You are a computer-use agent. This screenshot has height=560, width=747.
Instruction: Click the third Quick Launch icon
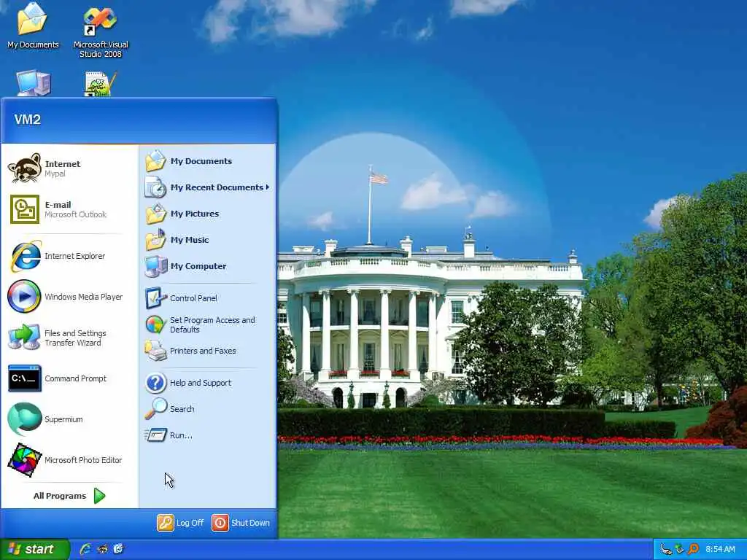coord(118,549)
